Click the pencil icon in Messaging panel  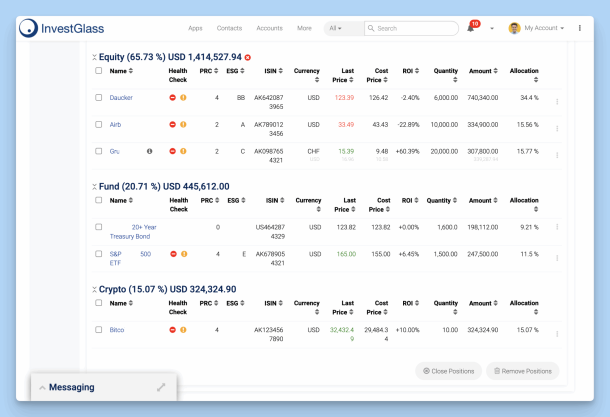click(161, 387)
